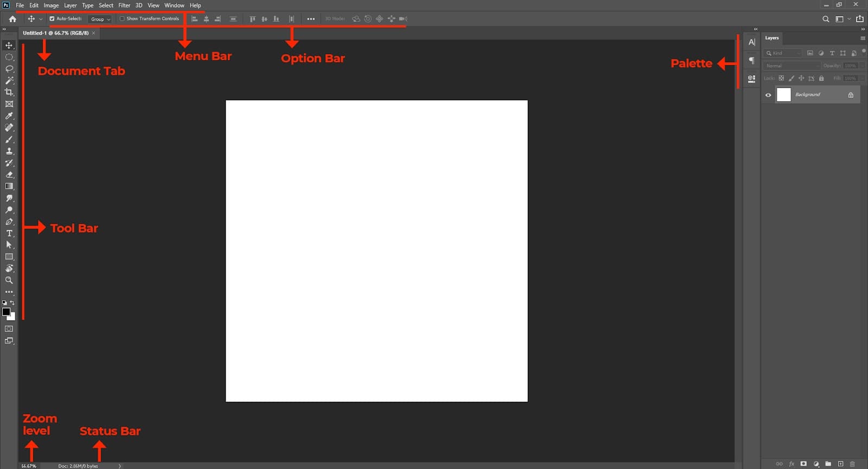Image resolution: width=868 pixels, height=469 pixels.
Task: Select the Pen tool
Action: pyautogui.click(x=9, y=222)
